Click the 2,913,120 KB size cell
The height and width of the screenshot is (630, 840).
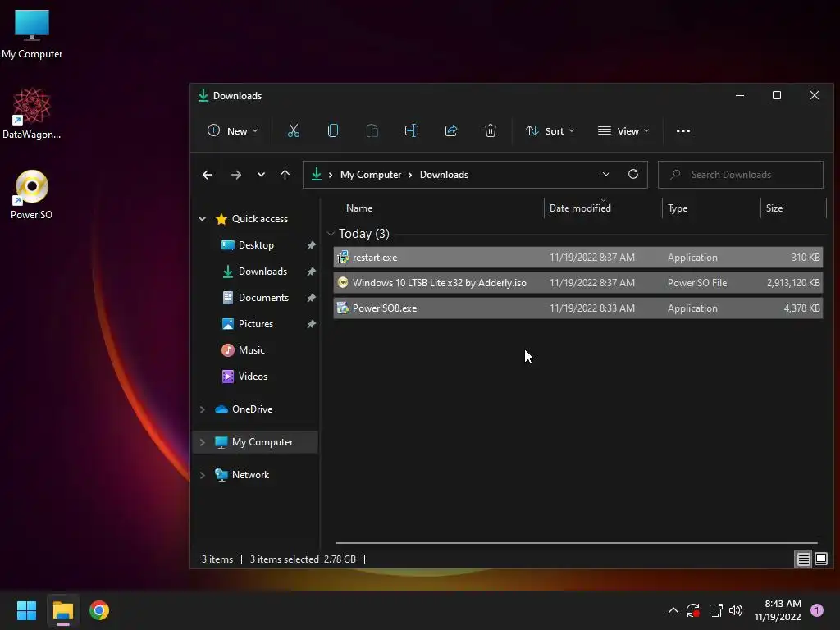point(793,283)
